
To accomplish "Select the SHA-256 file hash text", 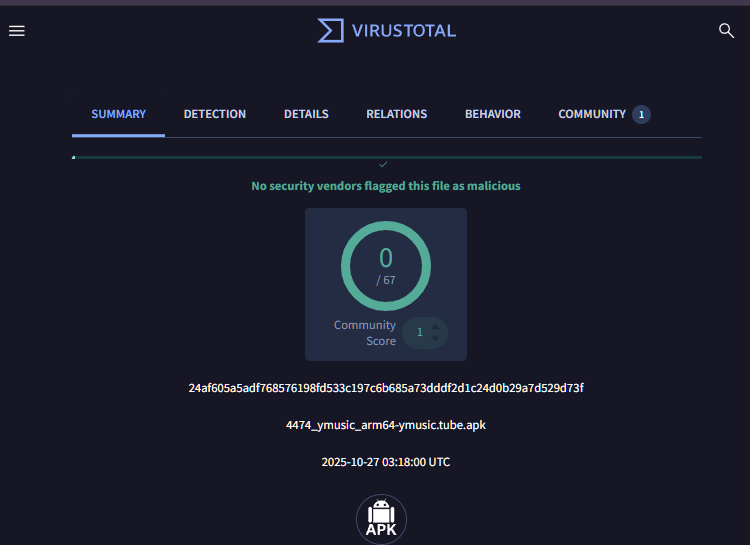I will click(386, 388).
